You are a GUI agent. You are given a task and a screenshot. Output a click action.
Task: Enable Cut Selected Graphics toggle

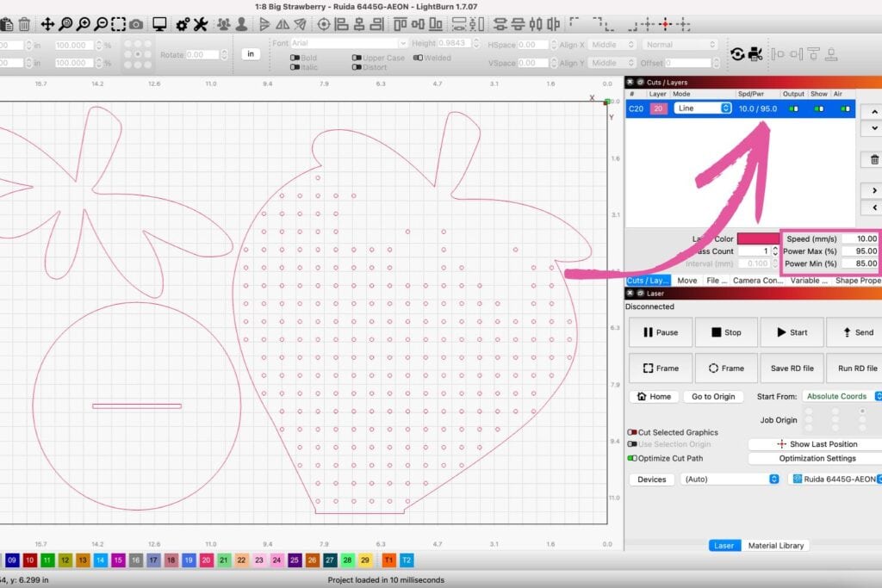click(x=632, y=432)
